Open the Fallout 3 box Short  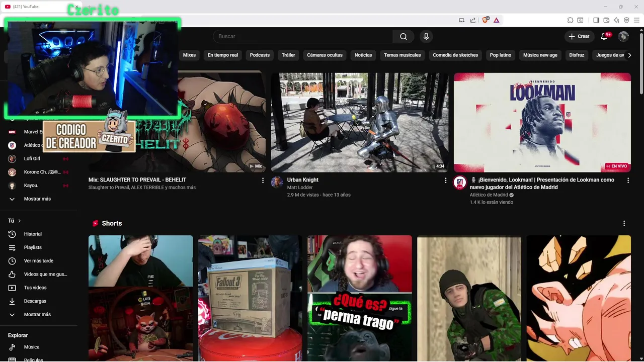click(250, 298)
